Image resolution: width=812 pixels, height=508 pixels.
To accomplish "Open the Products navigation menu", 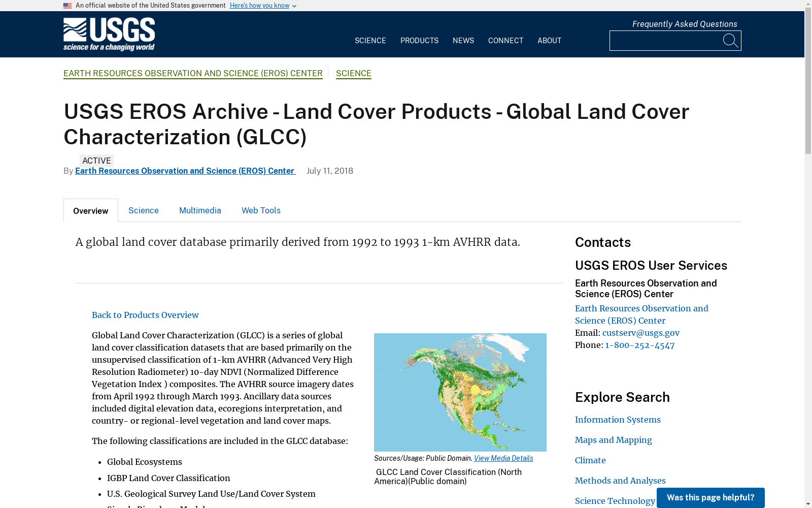I will (419, 41).
